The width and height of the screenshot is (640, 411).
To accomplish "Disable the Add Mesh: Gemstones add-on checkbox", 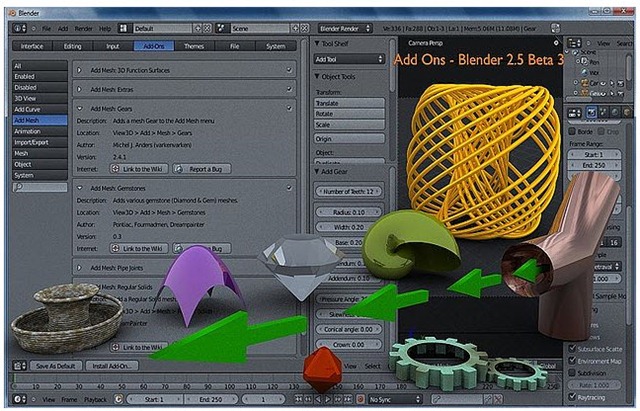I will pyautogui.click(x=289, y=188).
